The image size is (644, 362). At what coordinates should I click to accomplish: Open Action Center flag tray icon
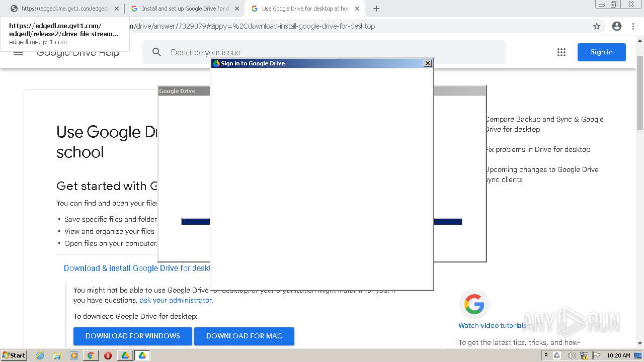(597, 355)
